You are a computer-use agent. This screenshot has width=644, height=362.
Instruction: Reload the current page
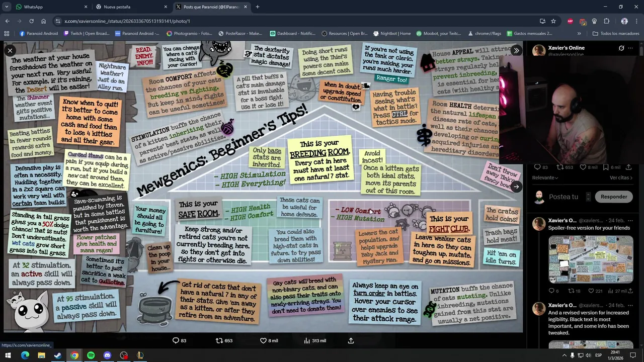tap(31, 21)
